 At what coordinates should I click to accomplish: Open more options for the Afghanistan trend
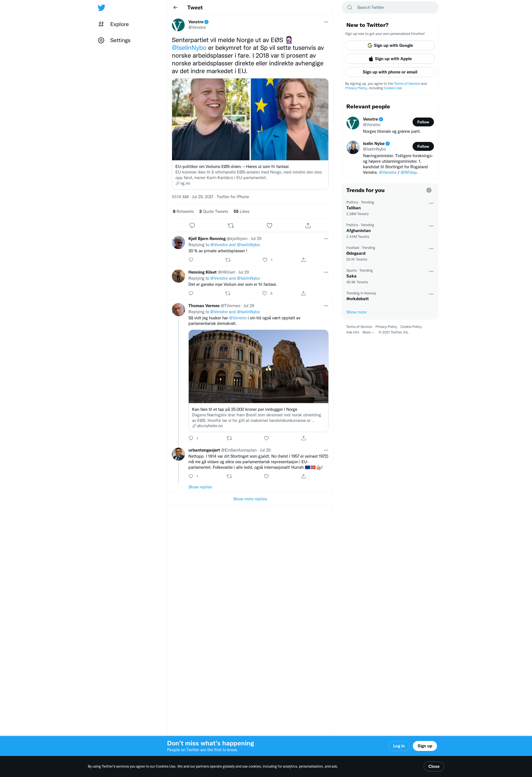coord(431,226)
